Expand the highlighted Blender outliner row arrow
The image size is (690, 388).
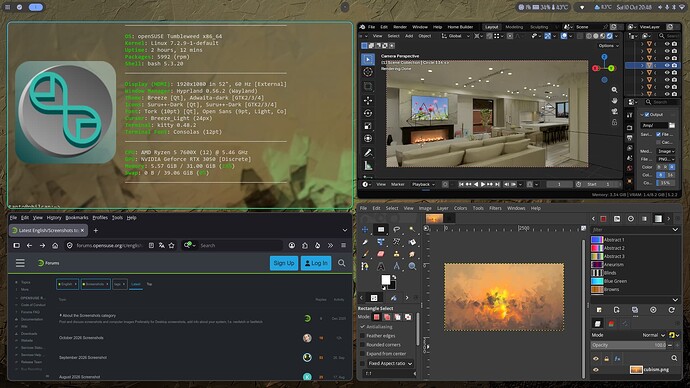tap(642, 65)
